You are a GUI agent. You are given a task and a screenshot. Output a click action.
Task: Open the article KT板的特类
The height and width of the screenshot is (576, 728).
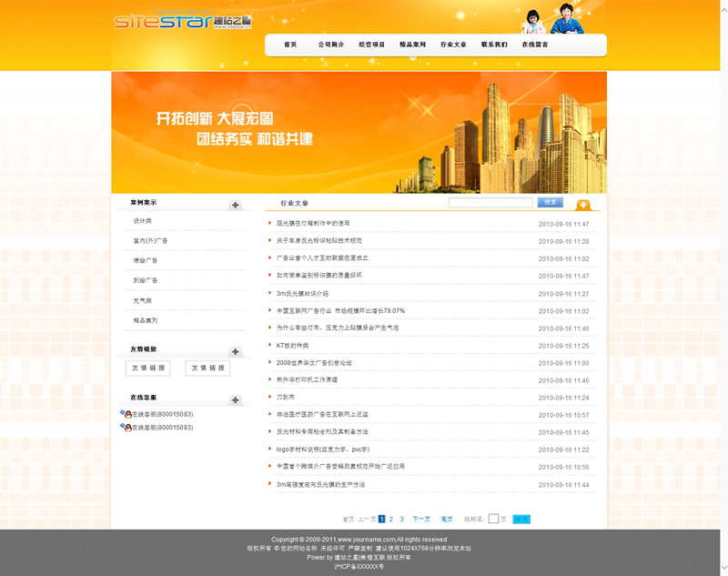292,346
